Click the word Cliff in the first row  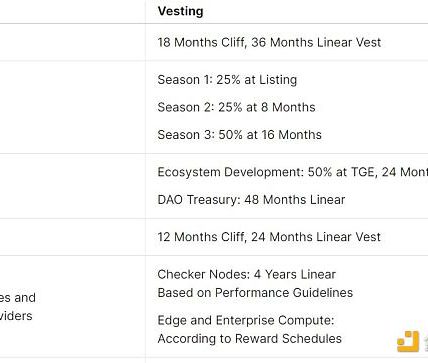[x=233, y=42]
